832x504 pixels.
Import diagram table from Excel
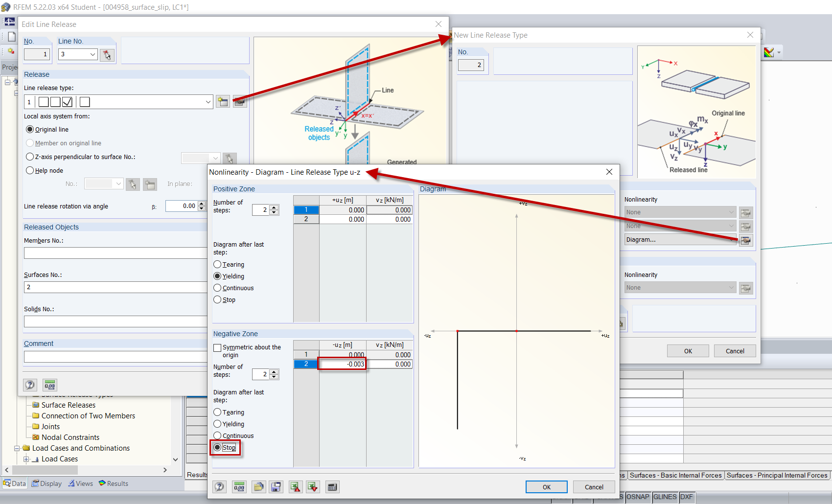tap(313, 487)
